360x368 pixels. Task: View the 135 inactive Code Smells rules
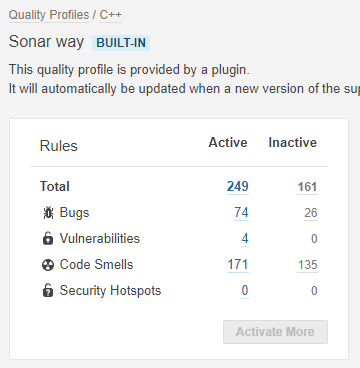tap(307, 265)
